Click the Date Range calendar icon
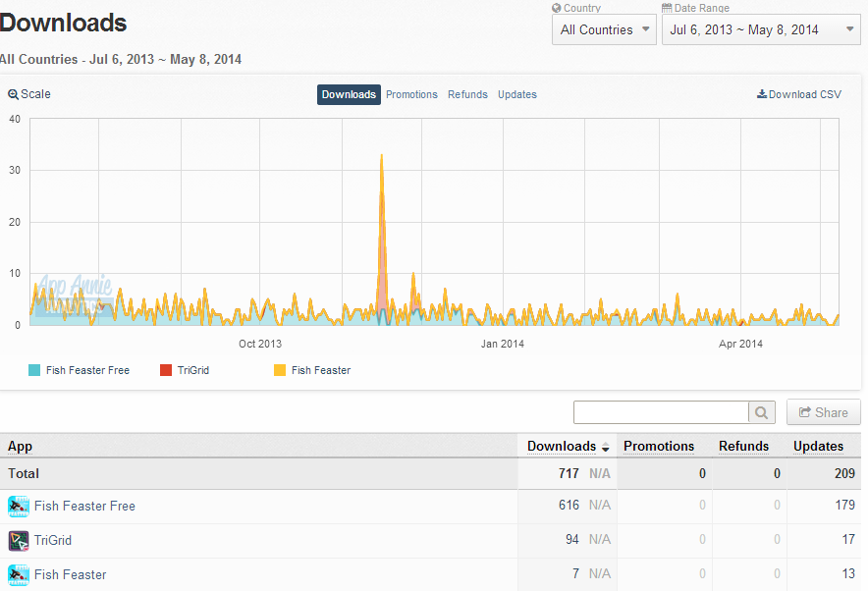Image resolution: width=868 pixels, height=591 pixels. (x=667, y=8)
